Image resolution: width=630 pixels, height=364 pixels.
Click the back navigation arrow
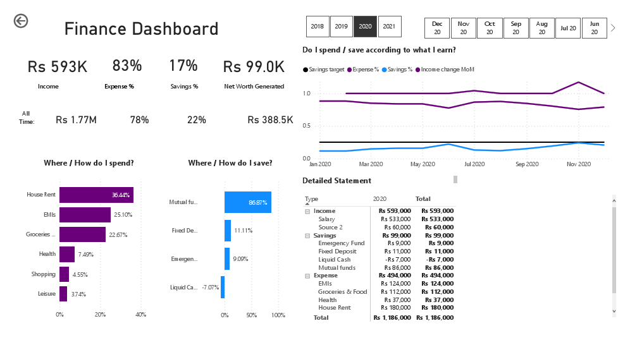[x=20, y=21]
